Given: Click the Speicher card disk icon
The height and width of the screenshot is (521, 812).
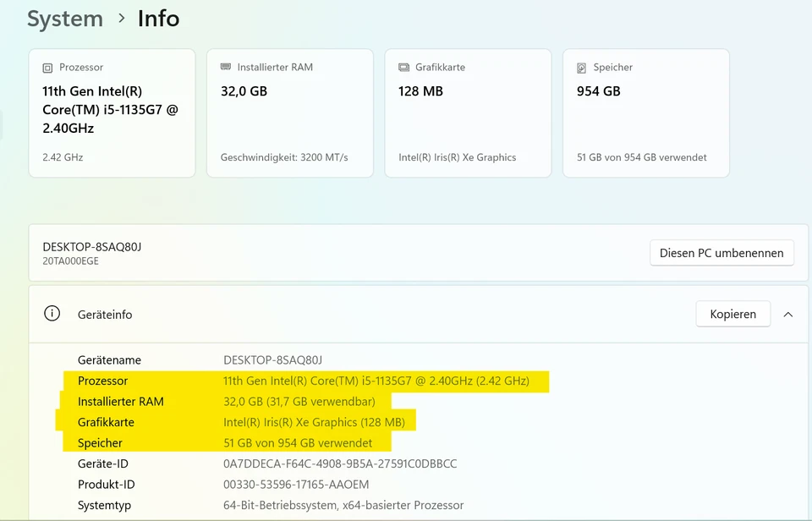Looking at the screenshot, I should pos(582,68).
